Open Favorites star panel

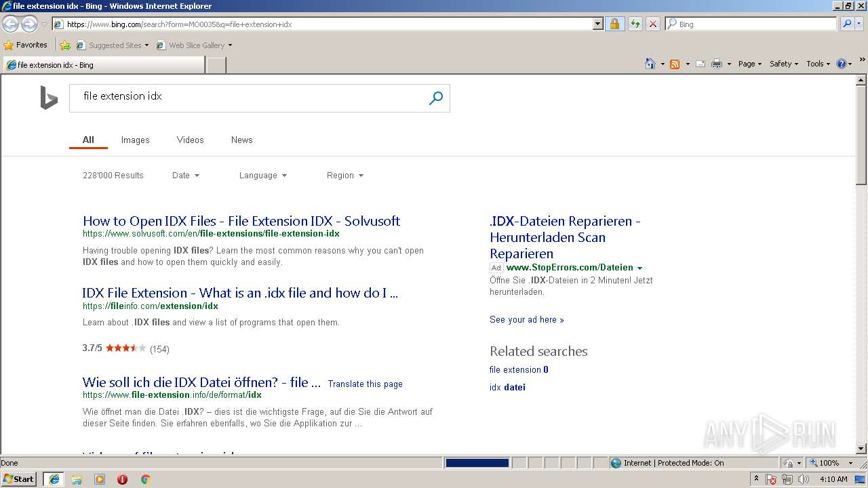(x=26, y=45)
